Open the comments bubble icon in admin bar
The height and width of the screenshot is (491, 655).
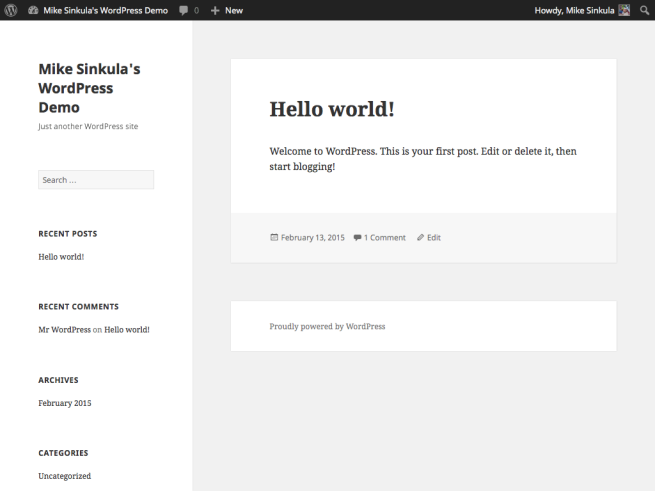(183, 10)
